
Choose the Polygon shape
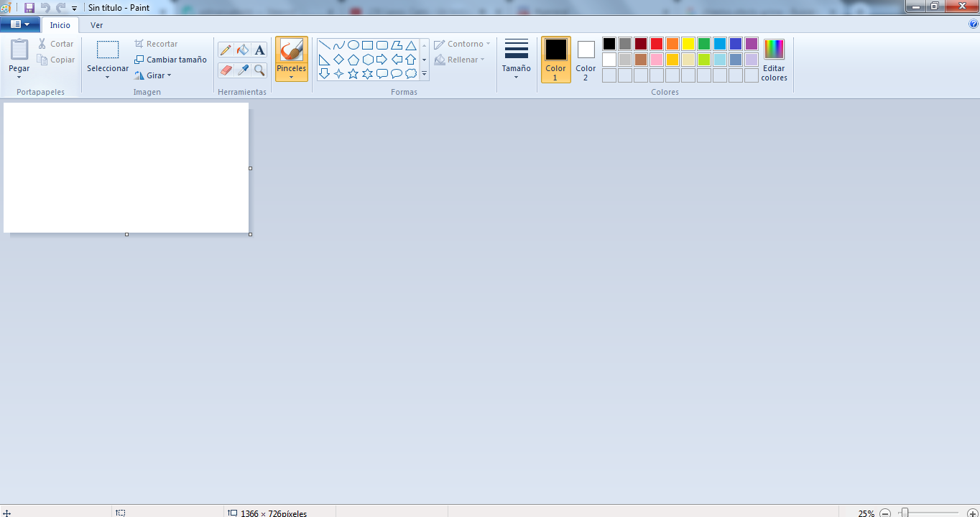[x=397, y=45]
